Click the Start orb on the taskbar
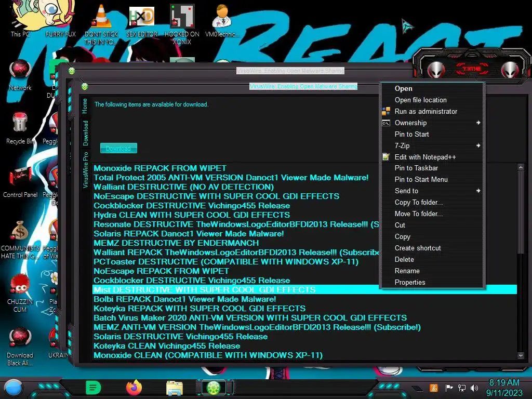This screenshot has height=399, width=532. (14, 388)
